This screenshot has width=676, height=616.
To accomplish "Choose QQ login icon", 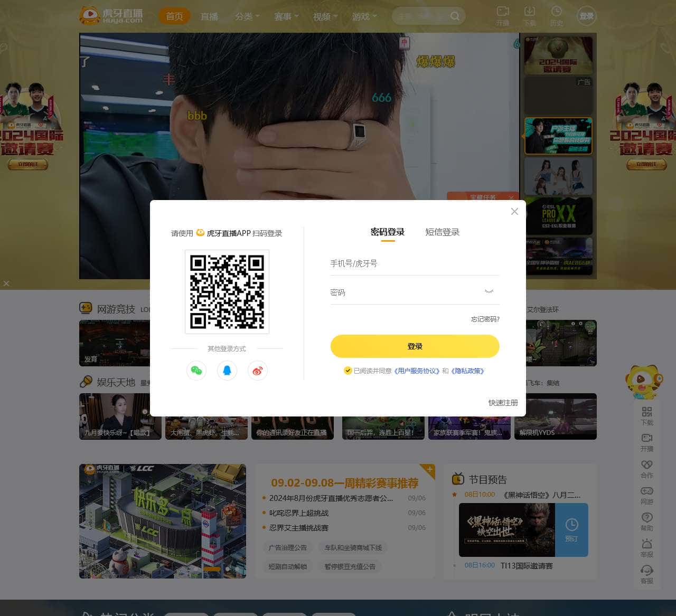I will pyautogui.click(x=227, y=371).
